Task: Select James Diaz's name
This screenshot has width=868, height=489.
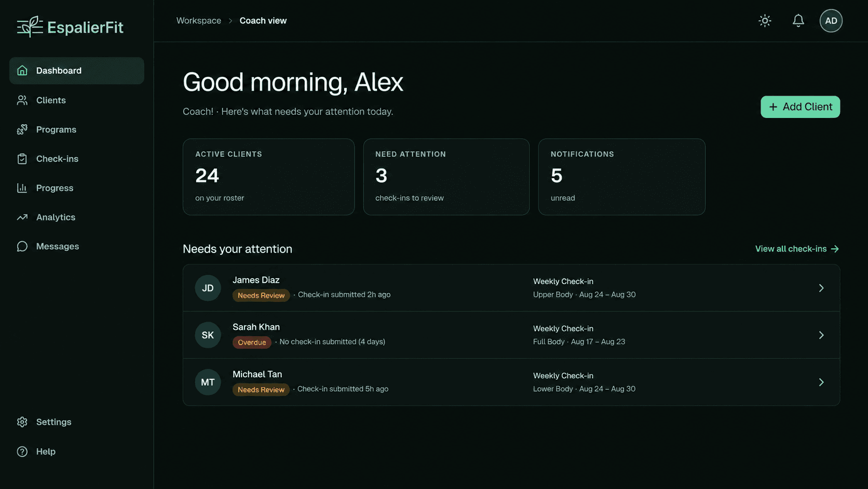Action: 256,280
